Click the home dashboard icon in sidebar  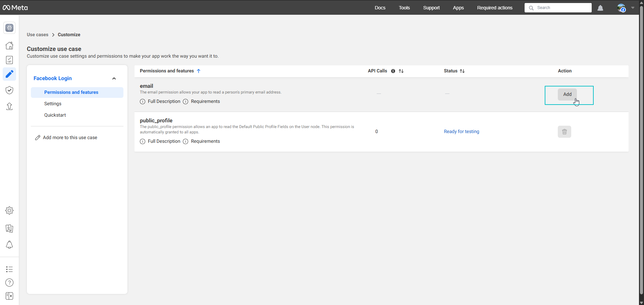(9, 46)
